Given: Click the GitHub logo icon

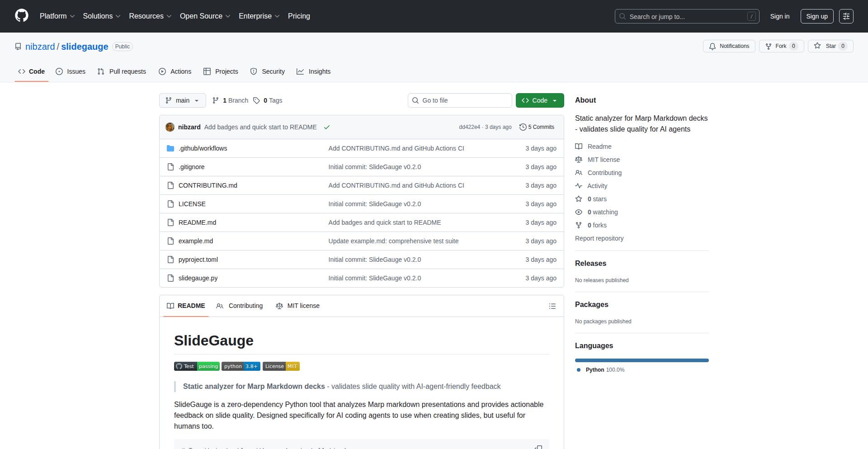Looking at the screenshot, I should click(x=21, y=16).
